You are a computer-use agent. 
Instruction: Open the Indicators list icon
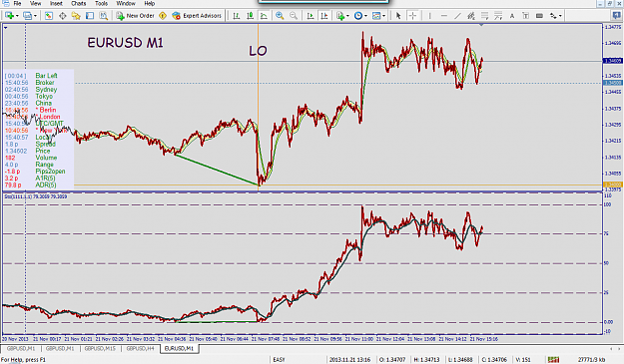[x=340, y=16]
